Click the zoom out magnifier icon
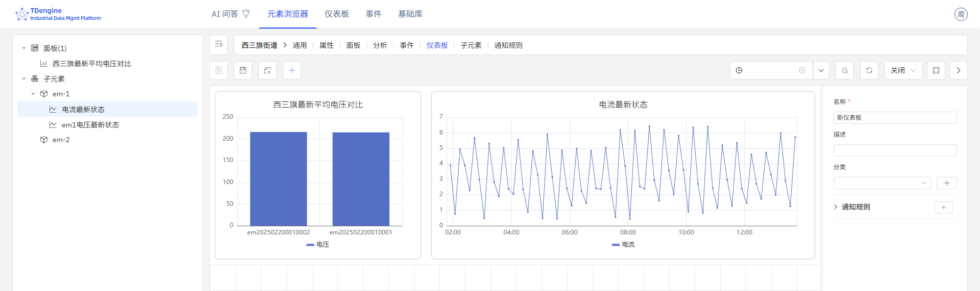 845,70
